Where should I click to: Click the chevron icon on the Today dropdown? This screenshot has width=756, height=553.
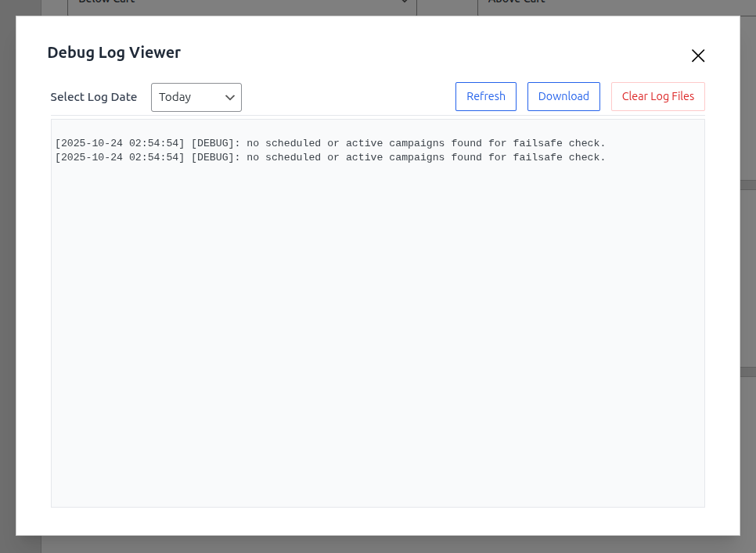[x=229, y=97]
